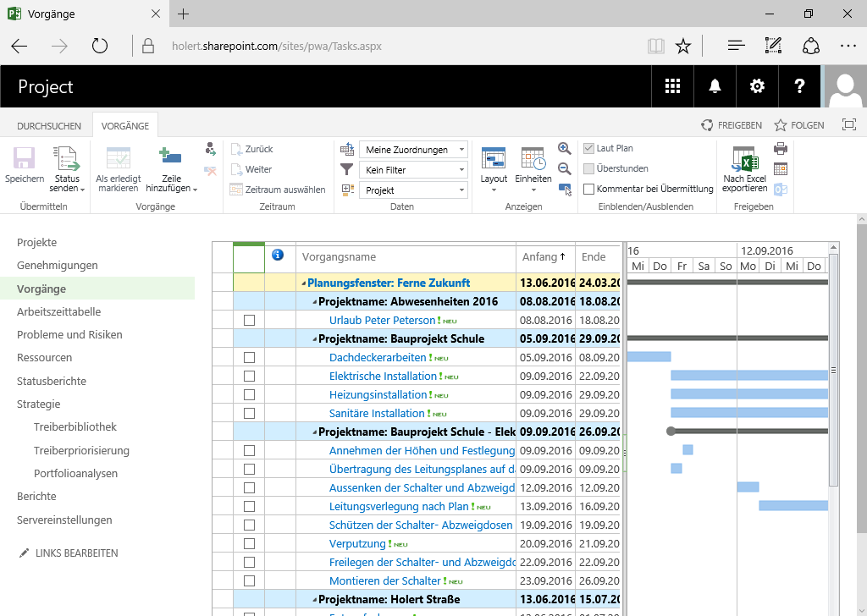This screenshot has height=616, width=867.
Task: Open the settings gear in header
Action: click(757, 86)
